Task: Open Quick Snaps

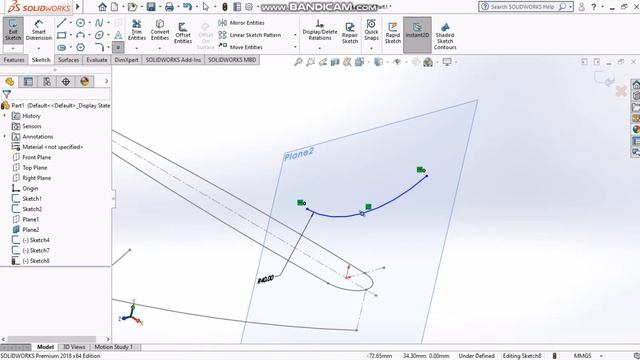Action: (x=371, y=30)
